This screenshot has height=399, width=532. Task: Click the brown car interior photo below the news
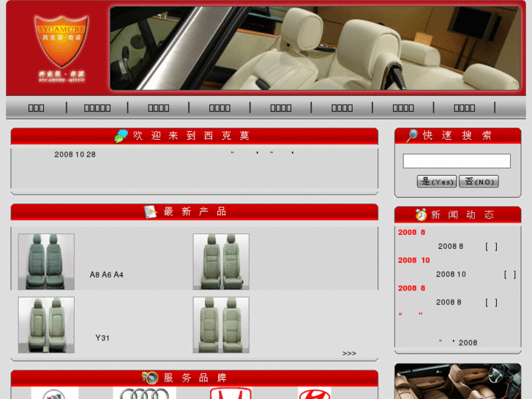tap(457, 381)
